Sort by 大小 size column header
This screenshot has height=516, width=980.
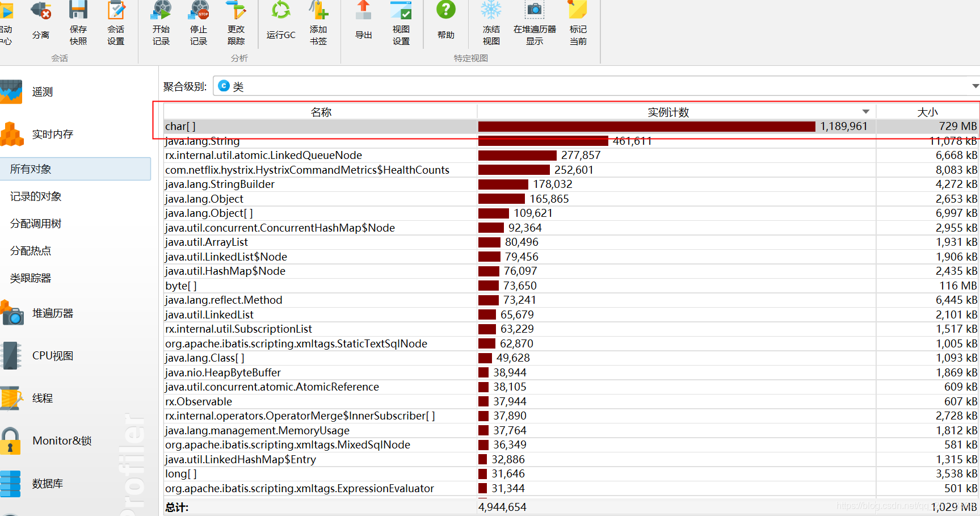pos(928,112)
